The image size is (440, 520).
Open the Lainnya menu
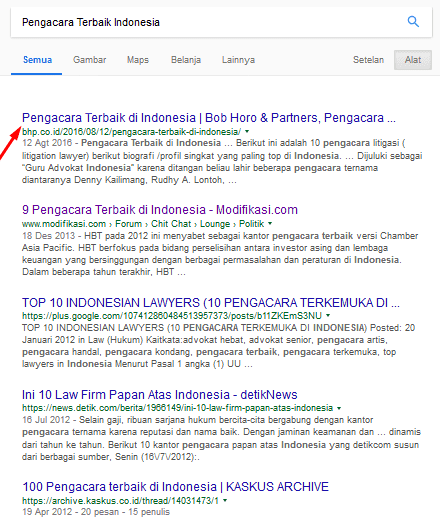(238, 60)
